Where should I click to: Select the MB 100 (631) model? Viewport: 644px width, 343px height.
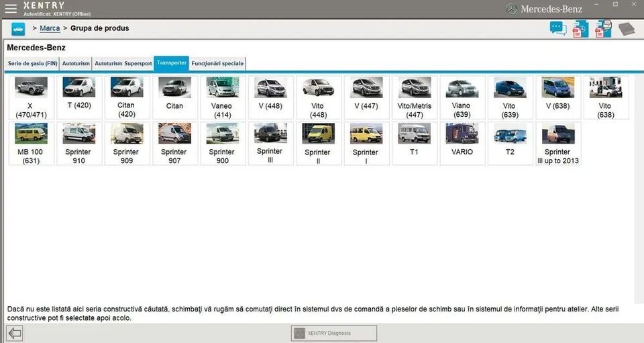tap(32, 144)
